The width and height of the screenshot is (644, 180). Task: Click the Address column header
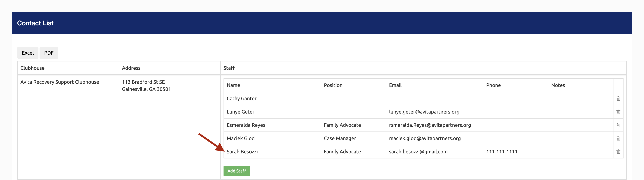tap(131, 68)
